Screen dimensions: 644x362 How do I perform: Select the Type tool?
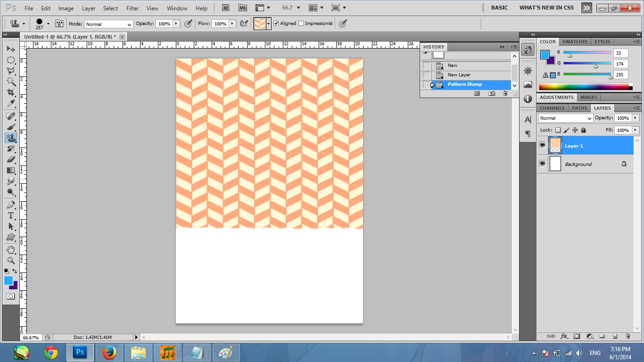[10, 215]
